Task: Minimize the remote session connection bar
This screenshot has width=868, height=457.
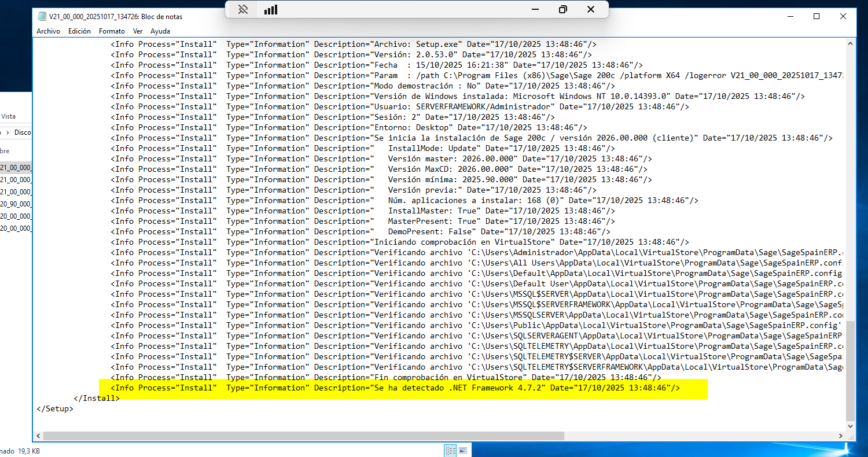Action: 534,9
